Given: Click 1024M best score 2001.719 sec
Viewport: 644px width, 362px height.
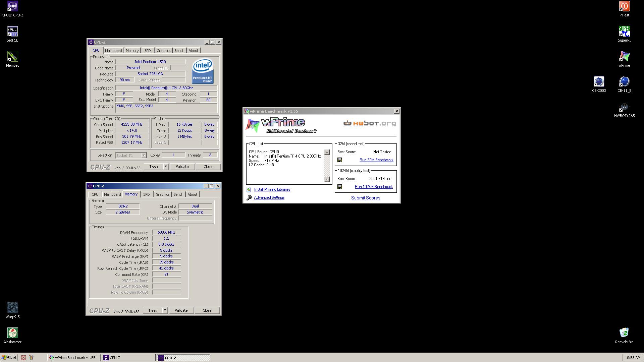Looking at the screenshot, I should 380,179.
